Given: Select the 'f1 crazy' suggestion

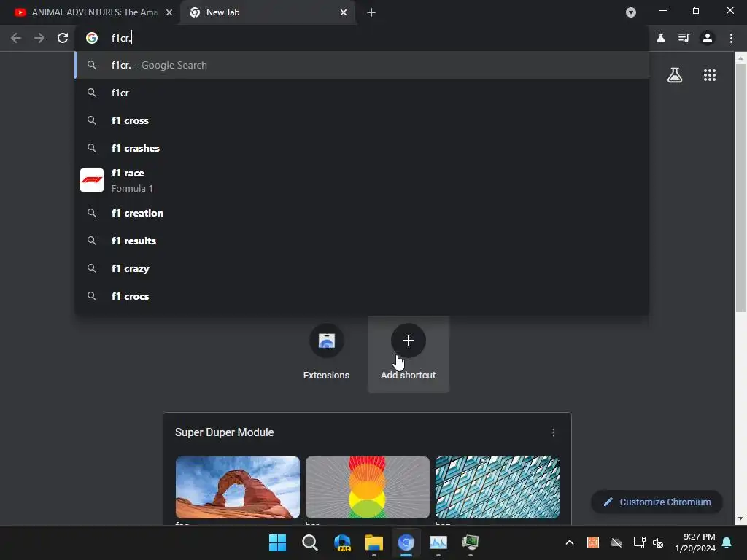Looking at the screenshot, I should [x=362, y=268].
